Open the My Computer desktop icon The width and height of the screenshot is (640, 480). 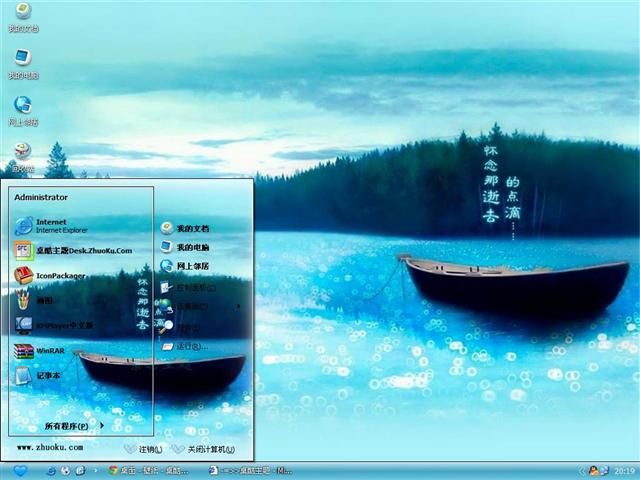tap(23, 64)
